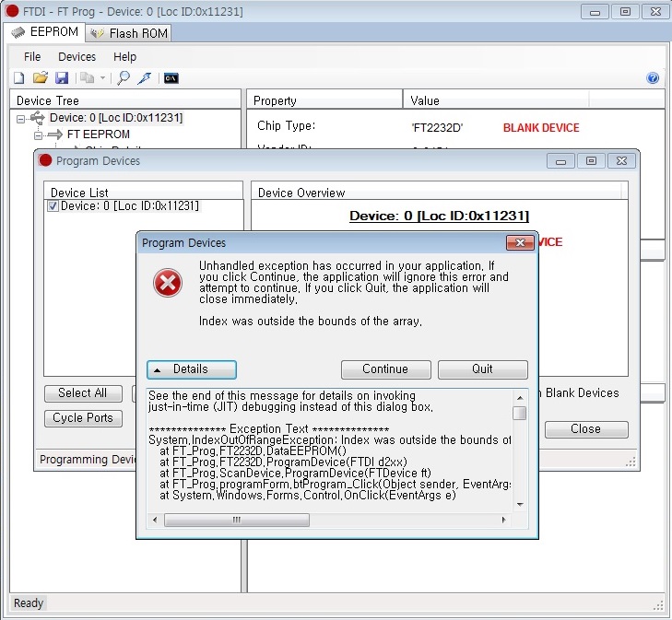Click the command console toolbar icon

(171, 78)
